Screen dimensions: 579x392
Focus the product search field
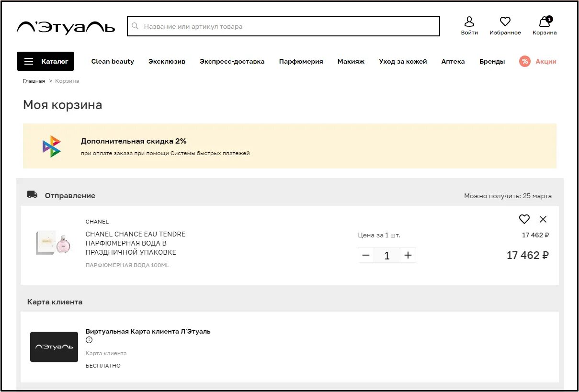click(287, 26)
